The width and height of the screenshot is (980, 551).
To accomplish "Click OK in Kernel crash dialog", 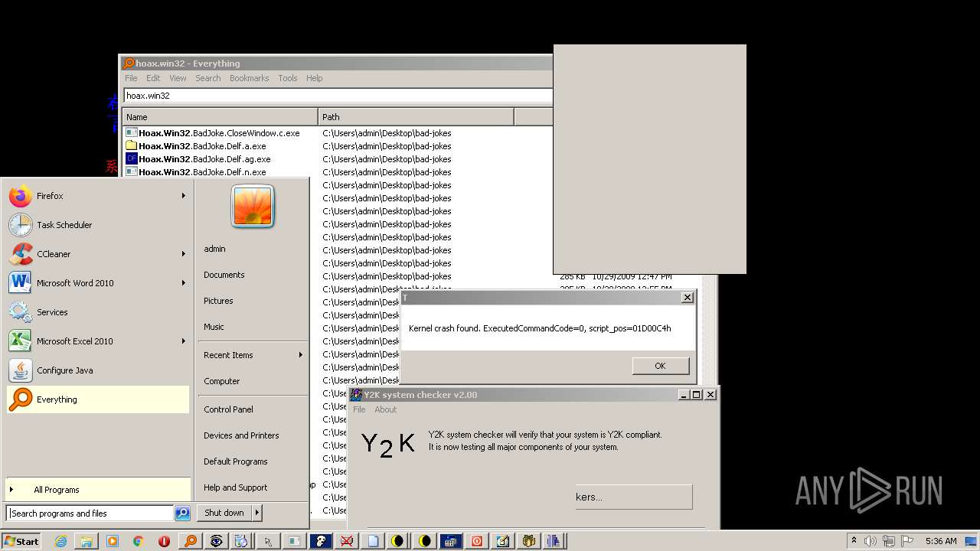I will pyautogui.click(x=660, y=366).
